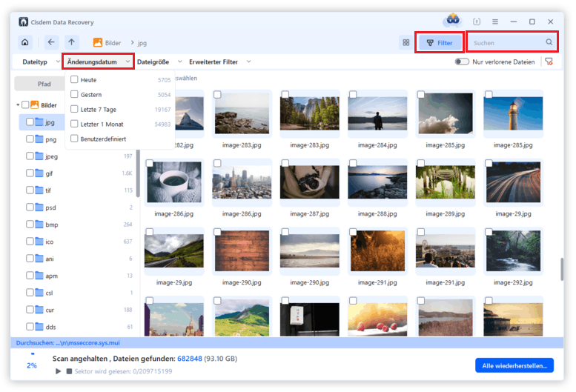Screen dimensions: 576x392
Task: Stop the scan with the stop icon
Action: [70, 371]
